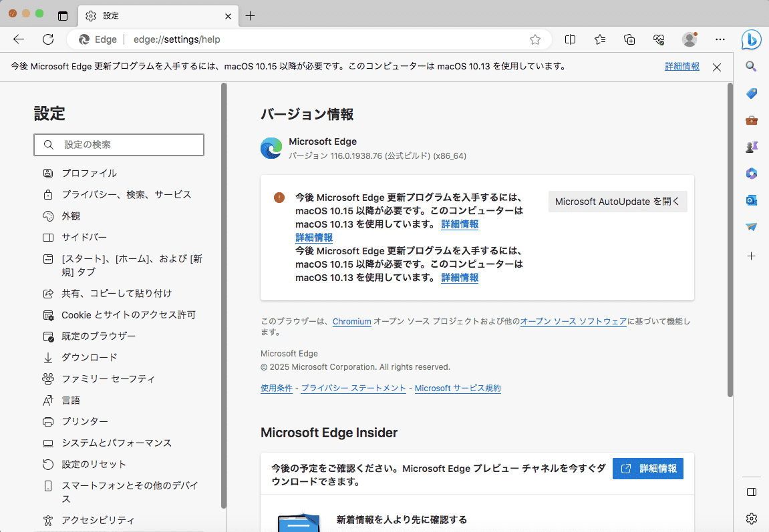The image size is (769, 532).
Task: Close the 設定 tab
Action: (228, 16)
